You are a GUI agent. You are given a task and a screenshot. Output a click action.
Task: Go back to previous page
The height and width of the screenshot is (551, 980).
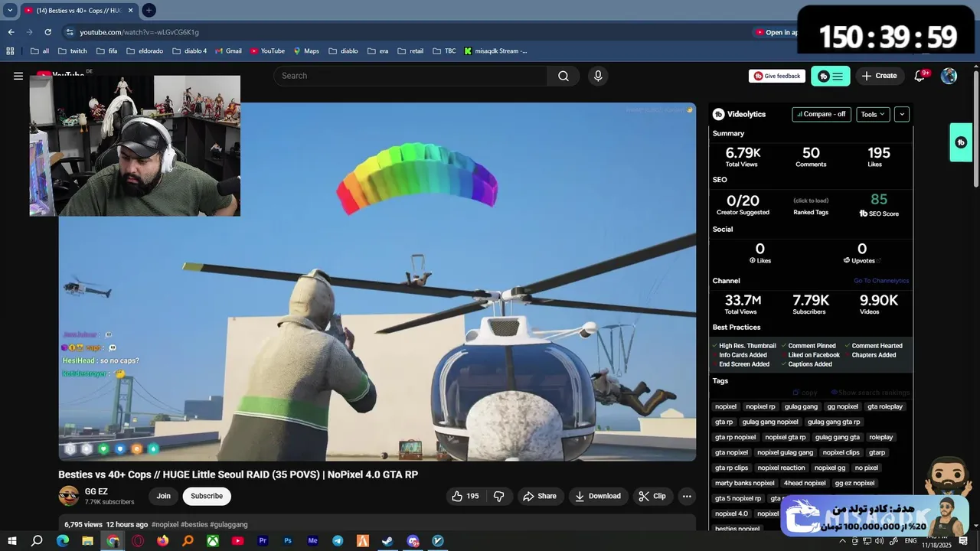pyautogui.click(x=11, y=32)
